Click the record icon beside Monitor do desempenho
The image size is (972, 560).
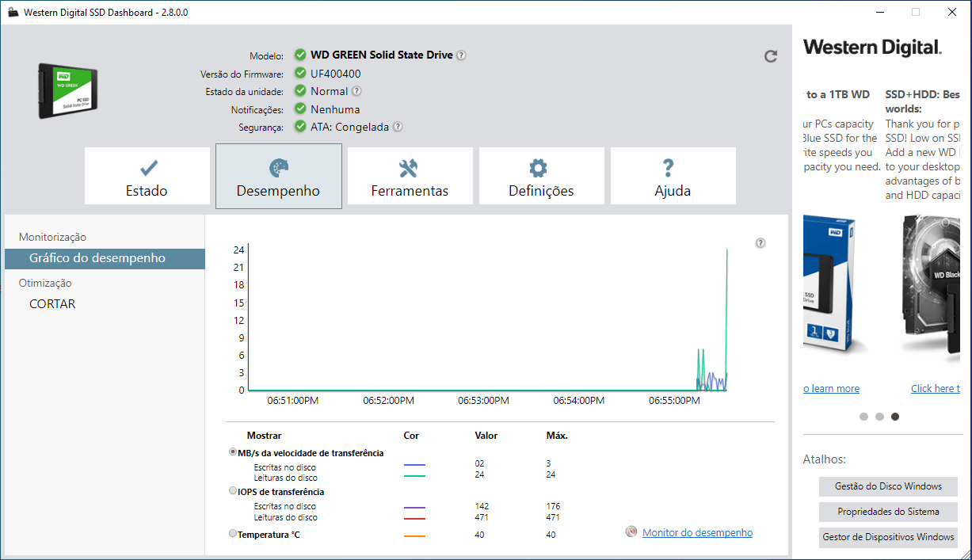click(x=630, y=532)
